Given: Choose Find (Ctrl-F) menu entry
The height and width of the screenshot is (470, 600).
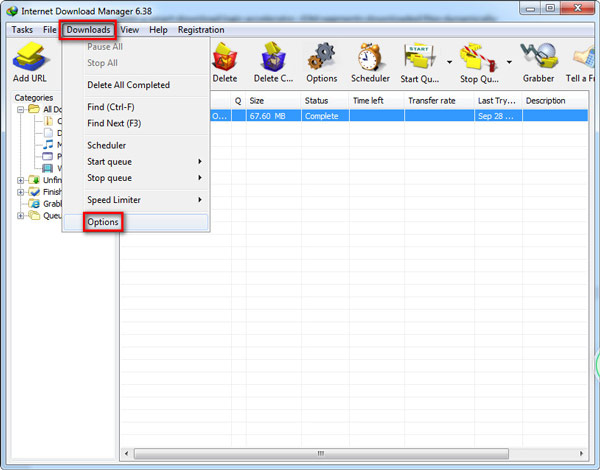Looking at the screenshot, I should pos(111,107).
